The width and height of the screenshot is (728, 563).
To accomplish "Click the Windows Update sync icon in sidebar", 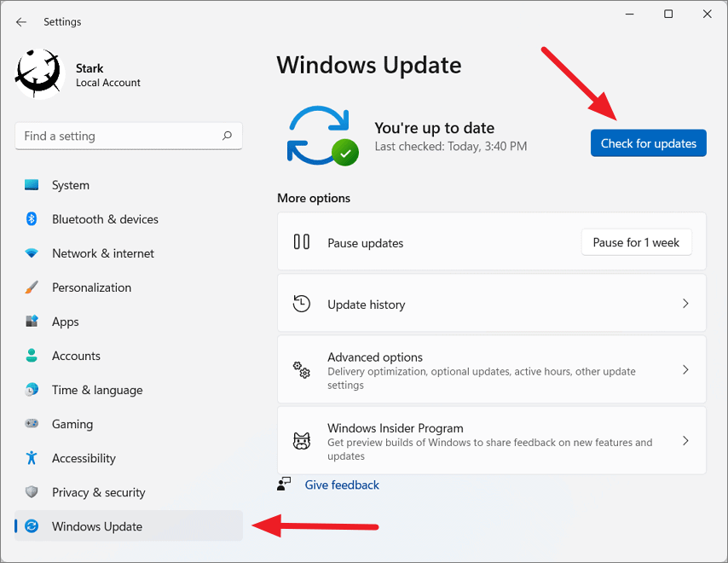I will coord(32,525).
